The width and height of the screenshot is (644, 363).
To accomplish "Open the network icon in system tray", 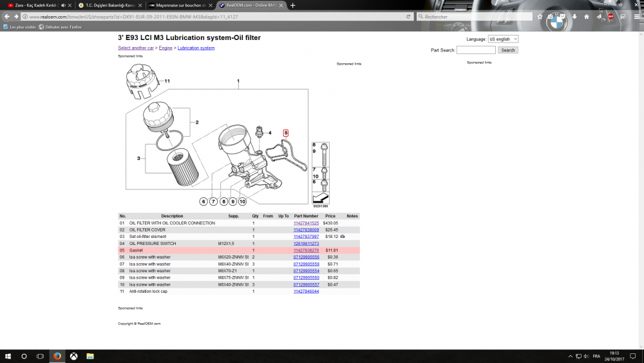I will [578, 356].
